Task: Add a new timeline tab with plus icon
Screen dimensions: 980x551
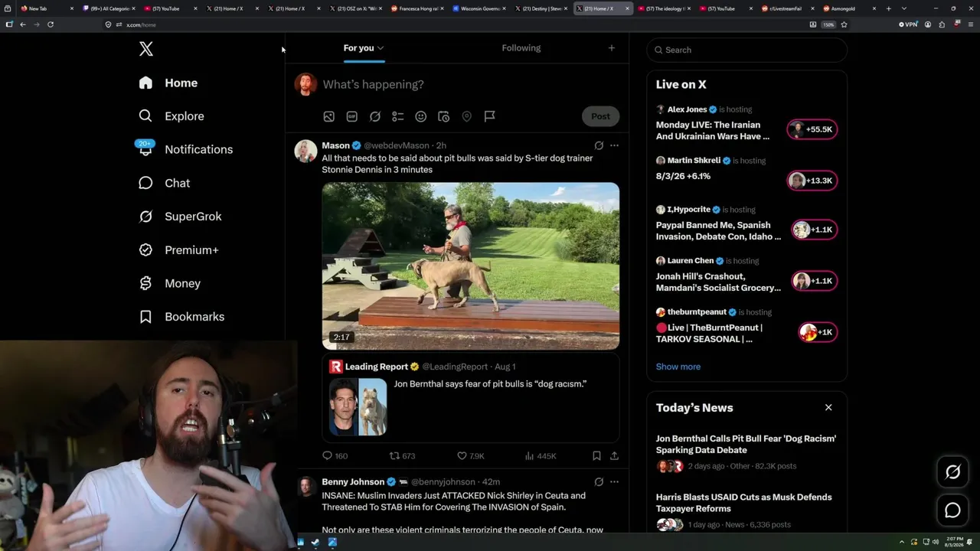Action: pyautogui.click(x=611, y=48)
